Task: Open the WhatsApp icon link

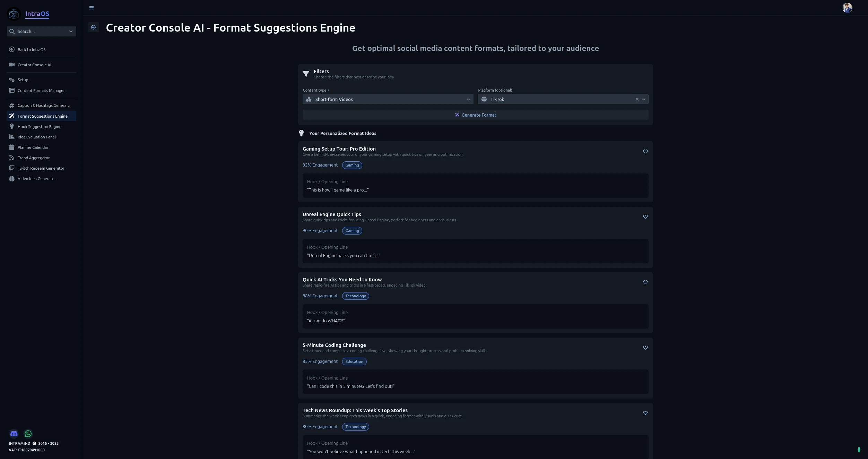Action: tap(28, 434)
